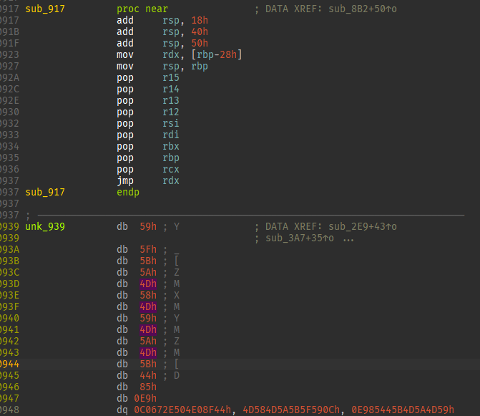Click the sub_917 proc near label
Viewport: 480px width, 416px height.
tap(45, 9)
